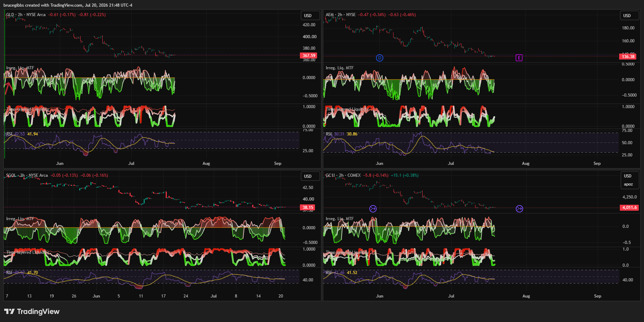Select the 136.38 current price label
This screenshot has height=322, width=644.
(628, 56)
